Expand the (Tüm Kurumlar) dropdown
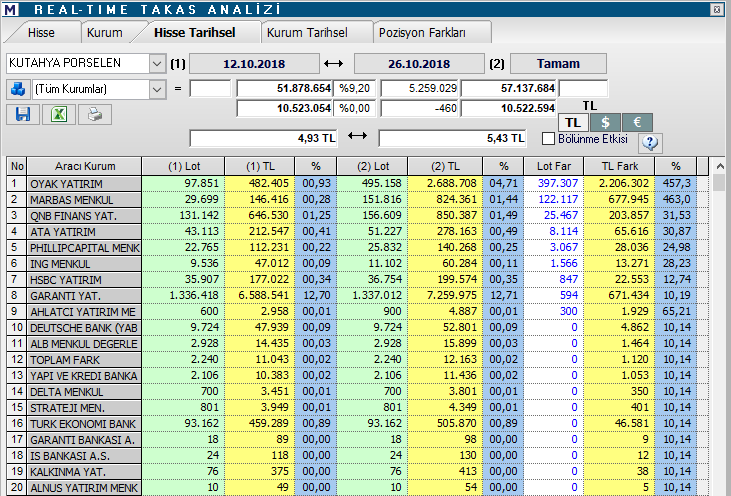The height and width of the screenshot is (496, 731). [157, 89]
